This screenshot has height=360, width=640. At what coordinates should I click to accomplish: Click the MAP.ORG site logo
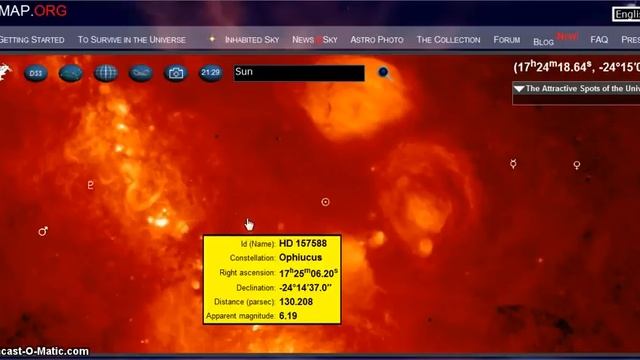(x=33, y=11)
